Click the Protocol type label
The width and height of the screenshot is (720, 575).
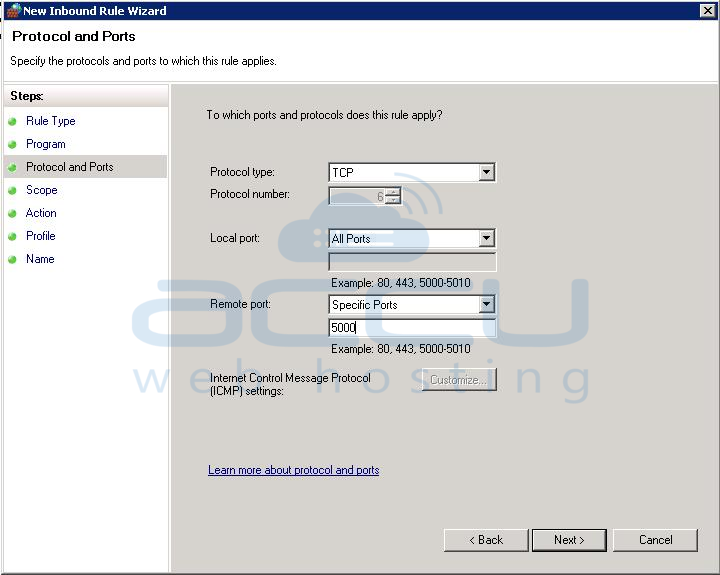click(x=242, y=172)
